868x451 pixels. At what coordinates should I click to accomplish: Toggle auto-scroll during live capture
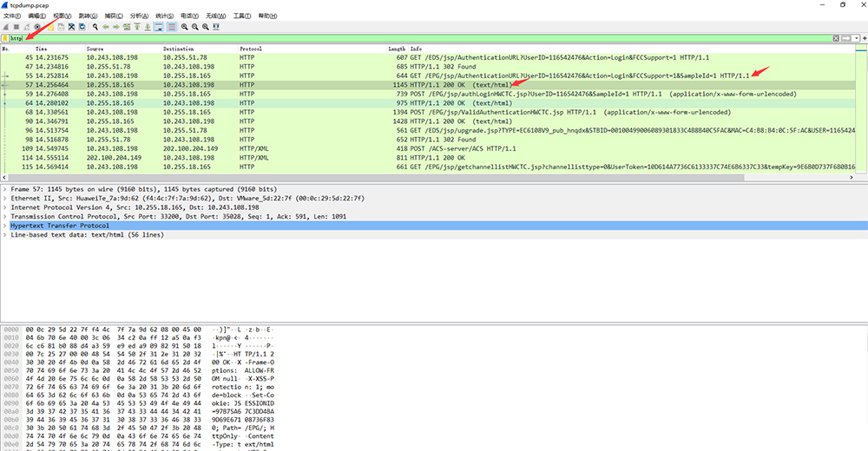click(x=159, y=27)
